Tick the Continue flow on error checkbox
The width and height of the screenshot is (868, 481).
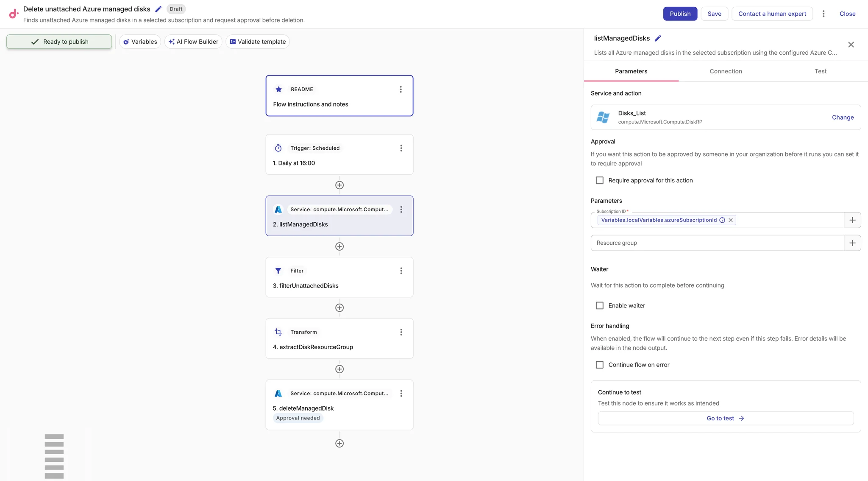click(x=600, y=365)
